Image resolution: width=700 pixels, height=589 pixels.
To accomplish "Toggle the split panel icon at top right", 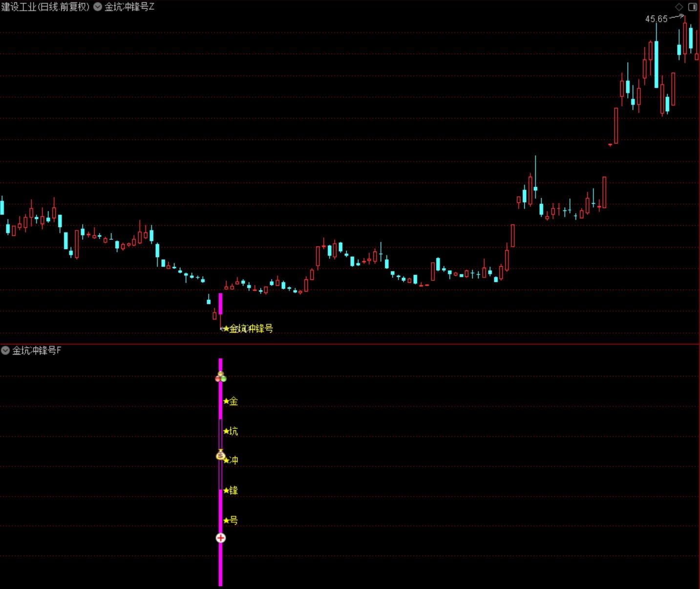I will coord(693,7).
